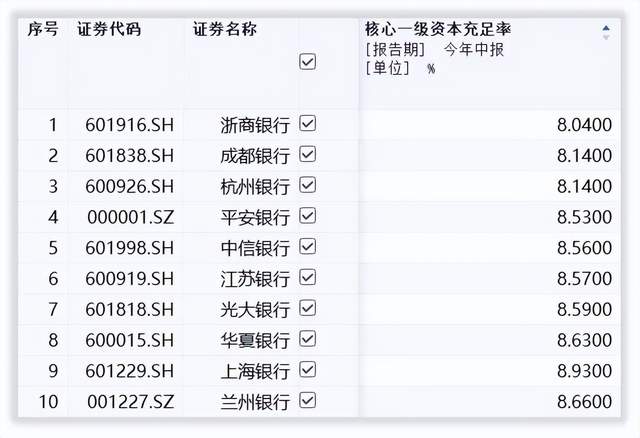Click the 今年中报 report period label
Viewport: 640px width, 438px height.
[x=474, y=50]
